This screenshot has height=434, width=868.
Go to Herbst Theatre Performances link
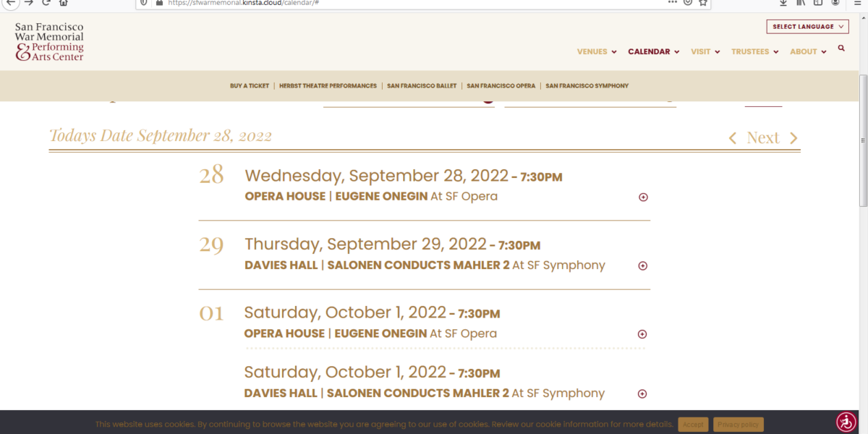tap(328, 86)
